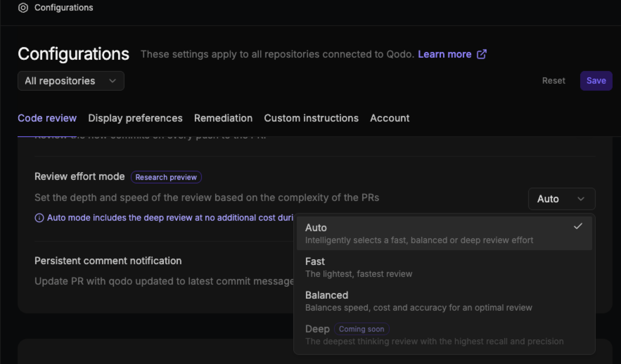Click the Research preview badge
This screenshot has width=621, height=364.
(x=166, y=177)
